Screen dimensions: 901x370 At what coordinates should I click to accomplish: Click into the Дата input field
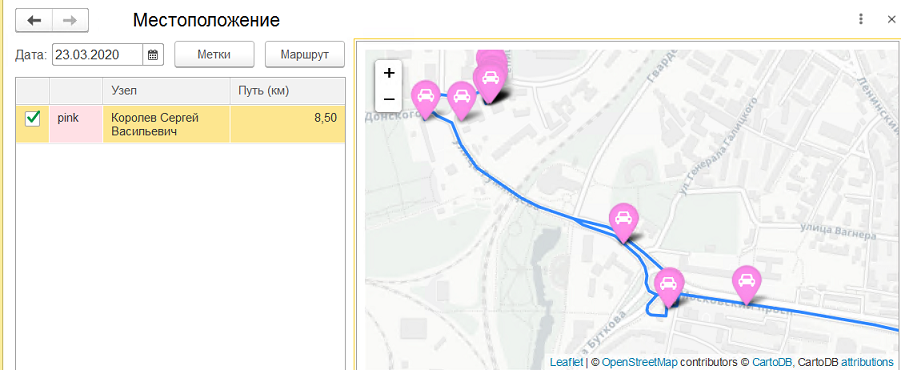click(97, 55)
